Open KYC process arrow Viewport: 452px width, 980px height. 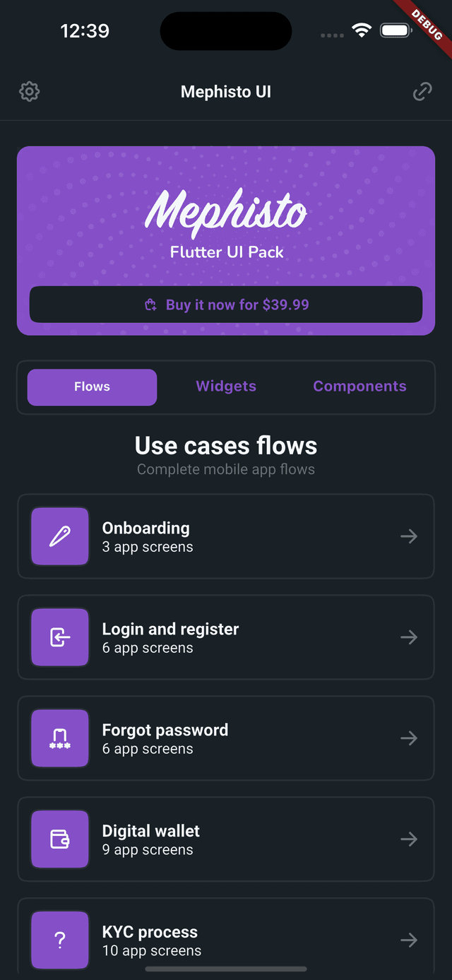[x=409, y=940]
